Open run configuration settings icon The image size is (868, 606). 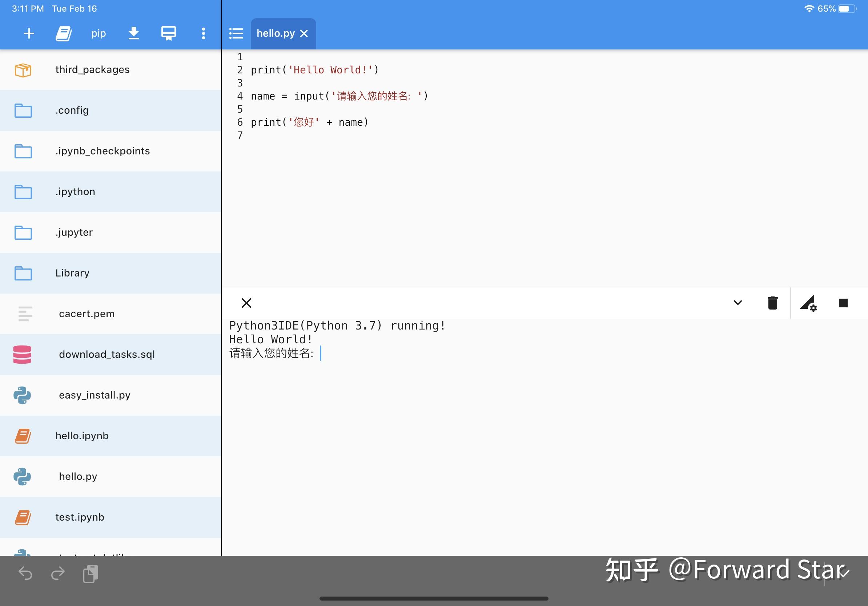[808, 303]
